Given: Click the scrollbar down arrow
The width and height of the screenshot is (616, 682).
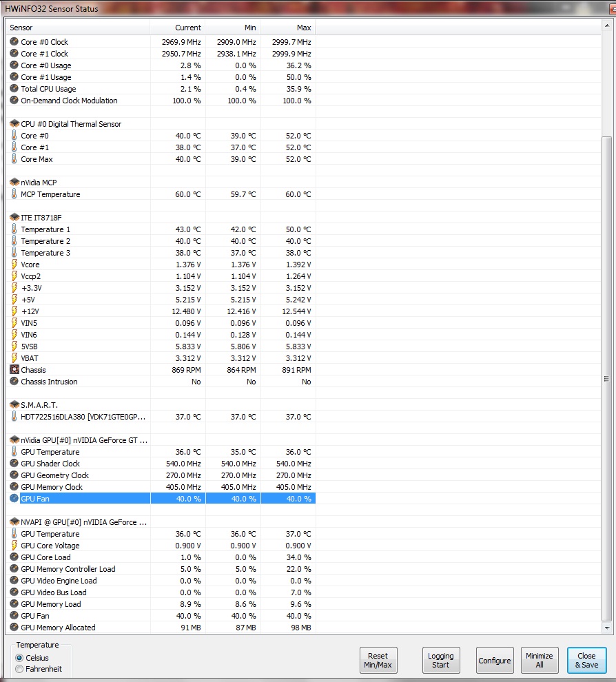Looking at the screenshot, I should 607,628.
